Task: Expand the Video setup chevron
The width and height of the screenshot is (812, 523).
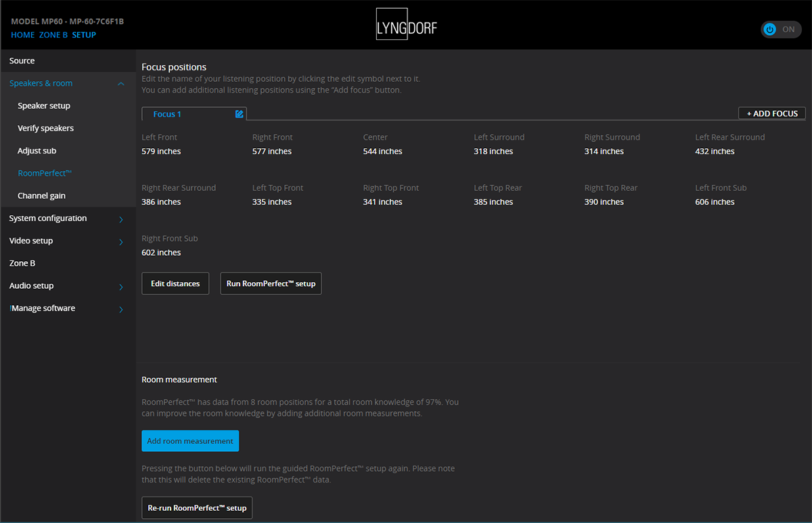Action: pos(121,242)
